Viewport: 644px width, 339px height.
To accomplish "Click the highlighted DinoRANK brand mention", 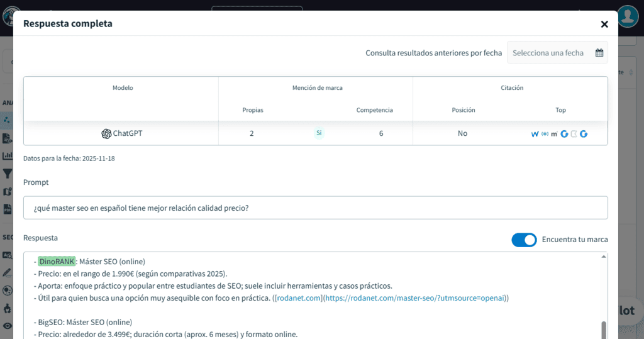I will 57,262.
